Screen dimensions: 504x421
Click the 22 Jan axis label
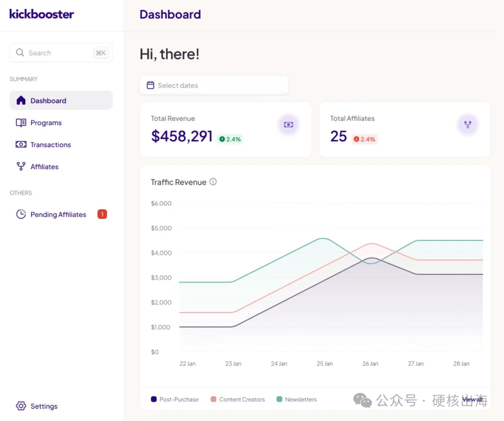[x=188, y=363]
